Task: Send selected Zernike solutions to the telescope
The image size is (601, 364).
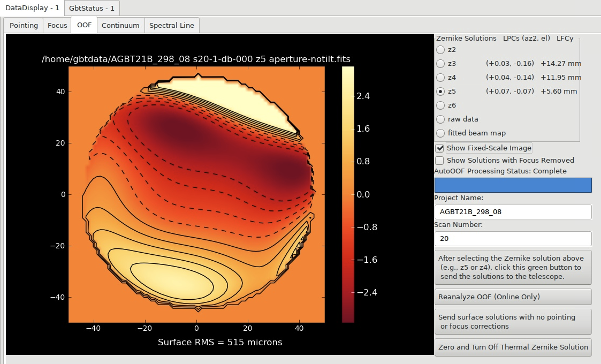Action: click(513, 267)
